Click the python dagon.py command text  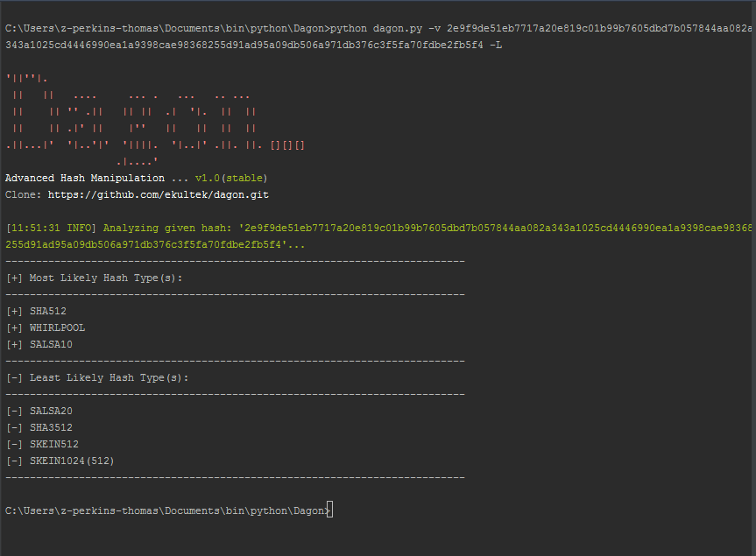(x=376, y=28)
